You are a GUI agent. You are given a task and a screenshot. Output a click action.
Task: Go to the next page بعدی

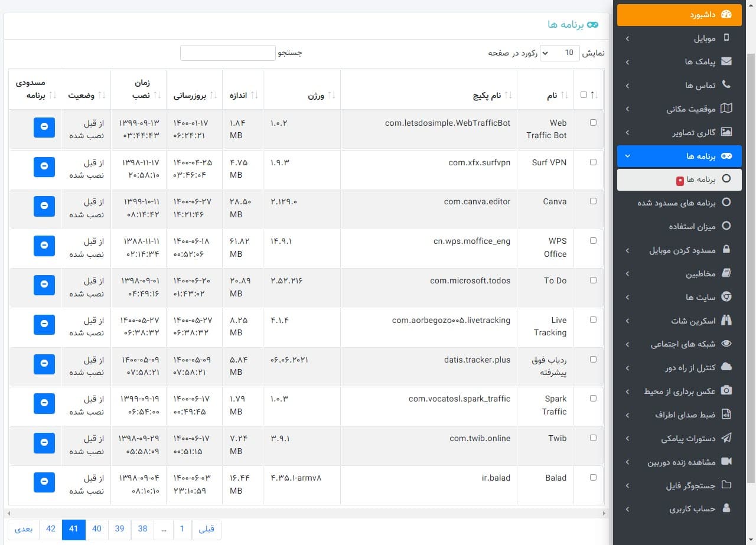[24, 529]
